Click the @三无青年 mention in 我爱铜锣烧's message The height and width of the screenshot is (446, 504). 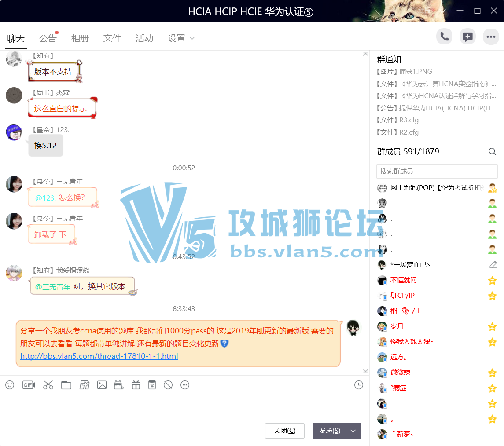[53, 287]
